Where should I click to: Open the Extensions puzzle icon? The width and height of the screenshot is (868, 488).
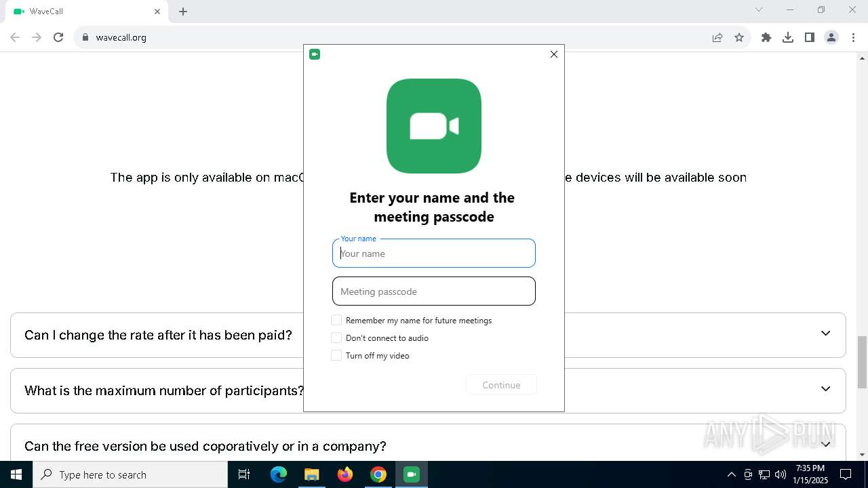click(766, 37)
